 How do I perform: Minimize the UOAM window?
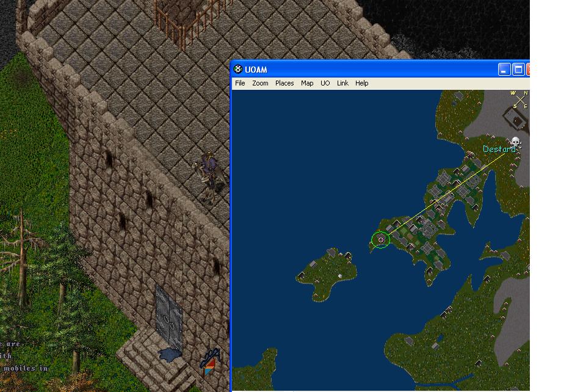click(504, 69)
